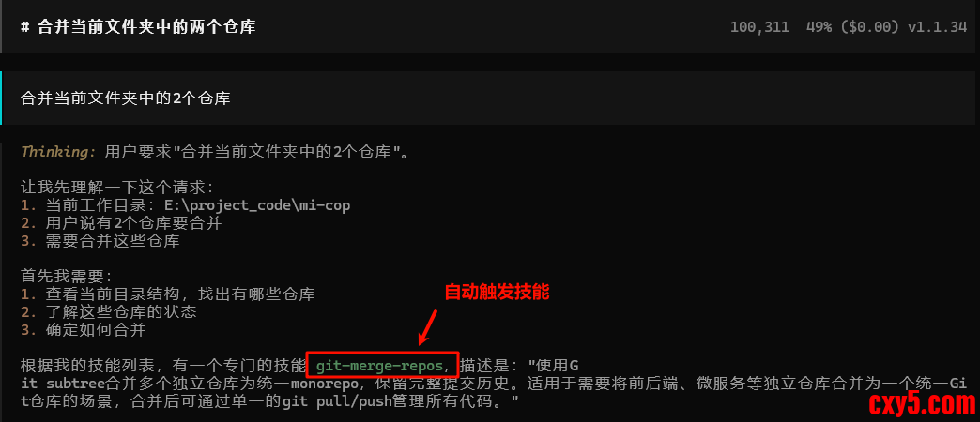This screenshot has height=422, width=980.
Task: Select the user message 合并当前文件夹中的2个仓库
Action: coord(126,98)
